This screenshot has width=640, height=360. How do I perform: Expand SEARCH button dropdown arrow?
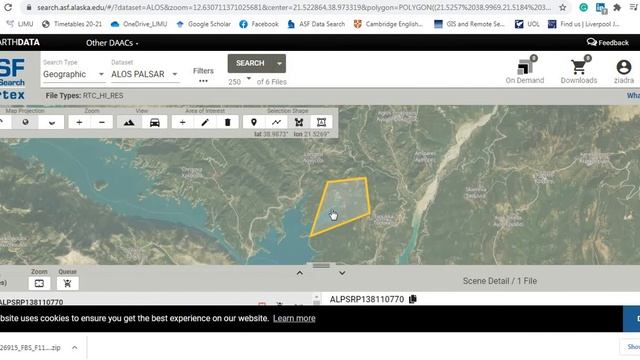pos(279,63)
